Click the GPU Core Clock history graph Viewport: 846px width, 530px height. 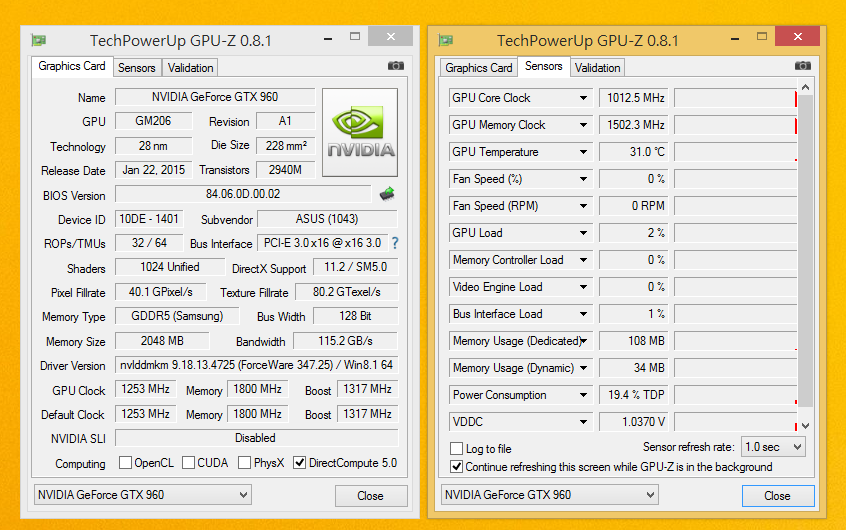pos(735,98)
